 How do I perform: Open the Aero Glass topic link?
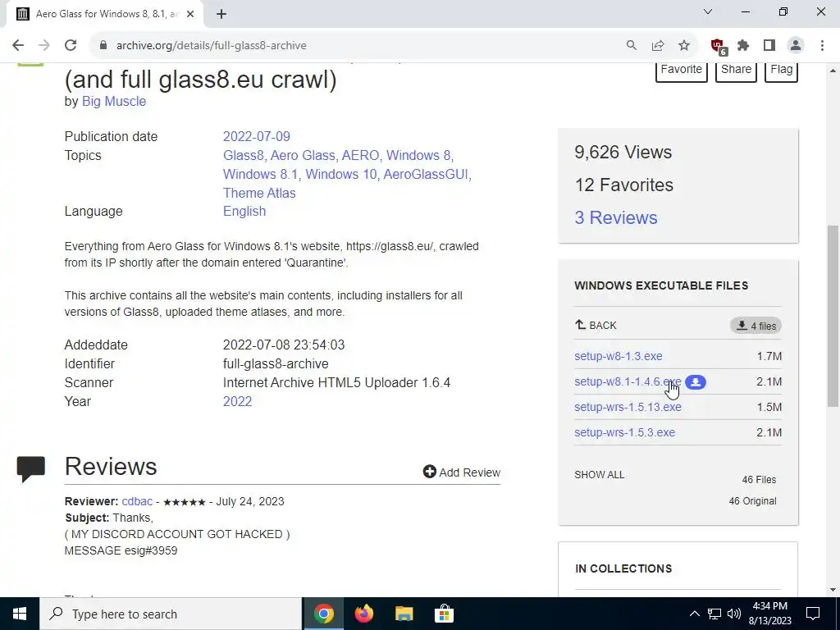tap(303, 155)
